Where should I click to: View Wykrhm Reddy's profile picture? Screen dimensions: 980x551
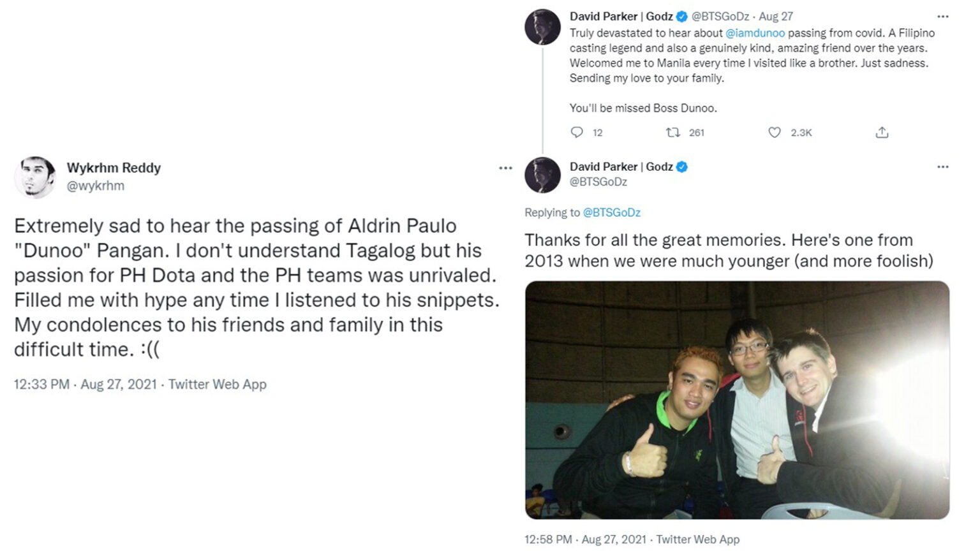(35, 177)
